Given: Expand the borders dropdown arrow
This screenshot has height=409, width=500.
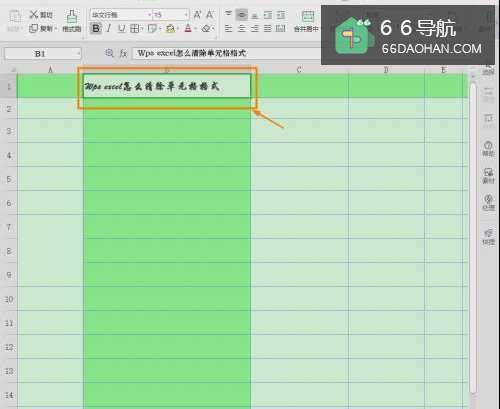Looking at the screenshot, I should [x=141, y=29].
